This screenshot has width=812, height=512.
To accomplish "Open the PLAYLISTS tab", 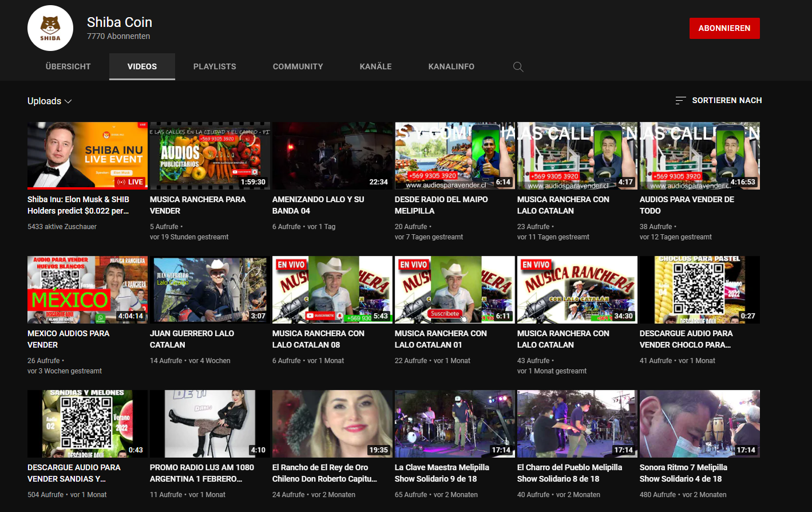I will pos(215,66).
